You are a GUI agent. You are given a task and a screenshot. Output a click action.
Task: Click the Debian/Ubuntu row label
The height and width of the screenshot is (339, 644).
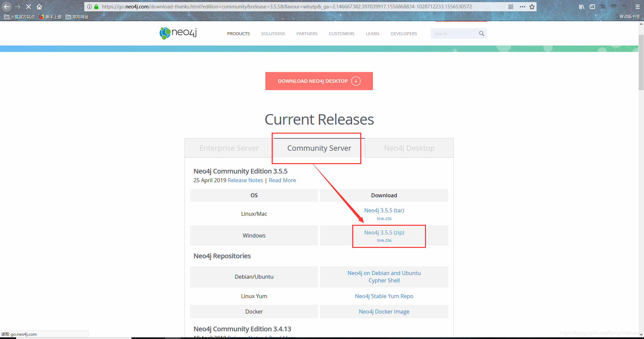[254, 277]
